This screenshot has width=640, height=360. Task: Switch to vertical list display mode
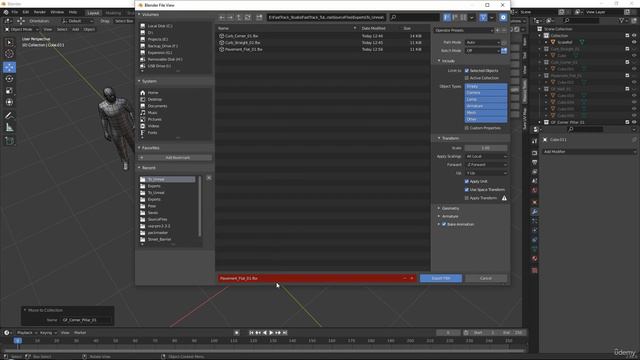tap(447, 18)
